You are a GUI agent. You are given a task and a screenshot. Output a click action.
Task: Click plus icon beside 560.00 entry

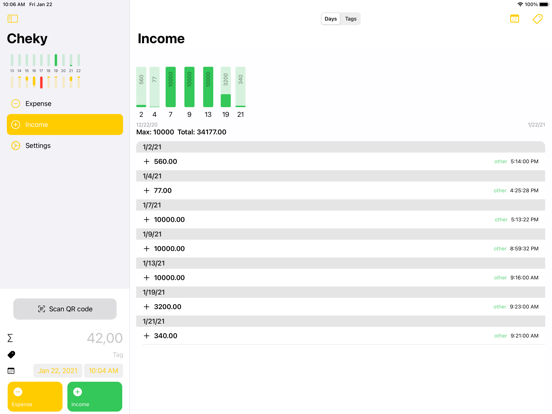click(146, 162)
